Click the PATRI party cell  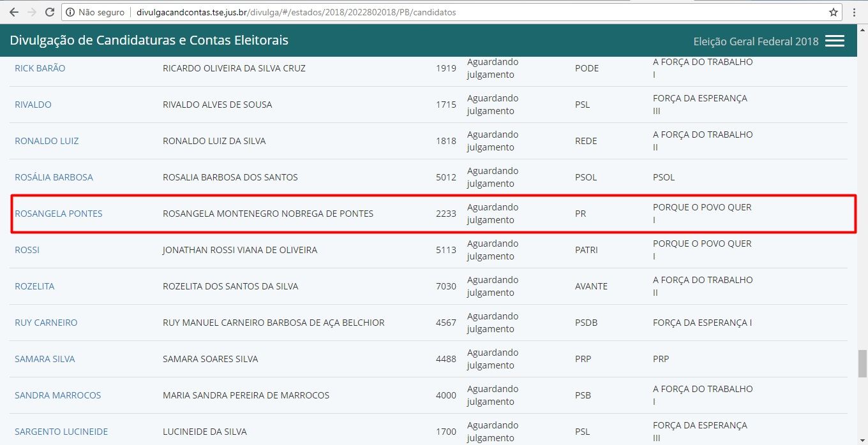coord(587,250)
